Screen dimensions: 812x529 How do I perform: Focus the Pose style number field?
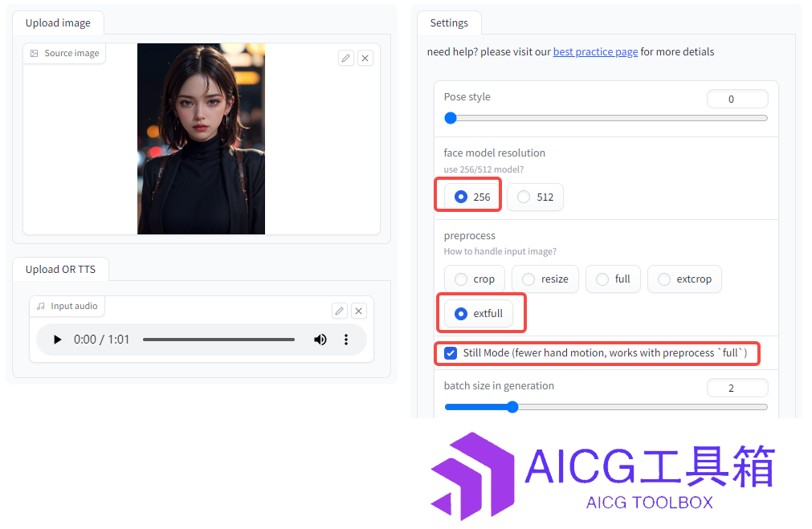tap(737, 99)
